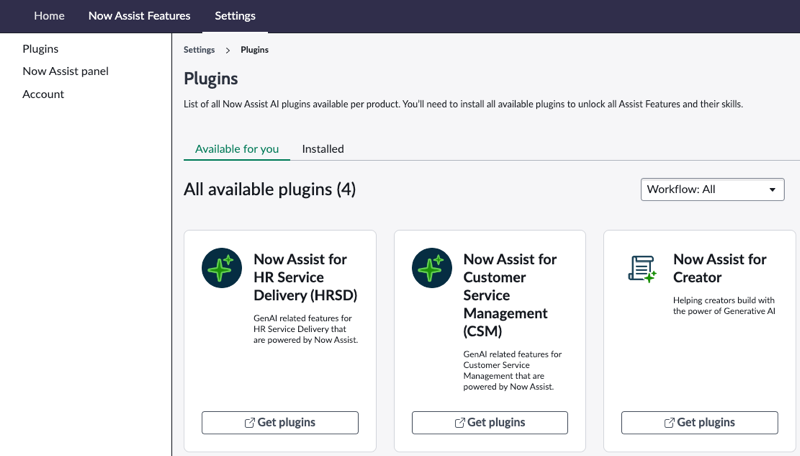
Task: Click external-link icon on CSM Get plugins
Action: tap(460, 423)
